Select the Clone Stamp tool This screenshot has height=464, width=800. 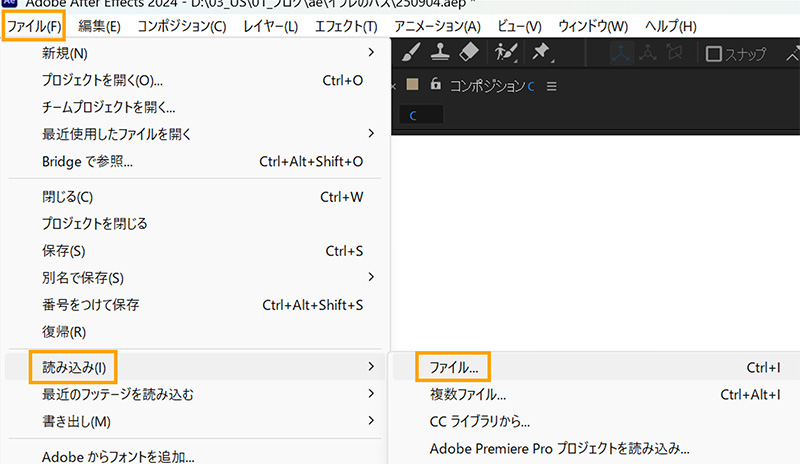pyautogui.click(x=441, y=53)
